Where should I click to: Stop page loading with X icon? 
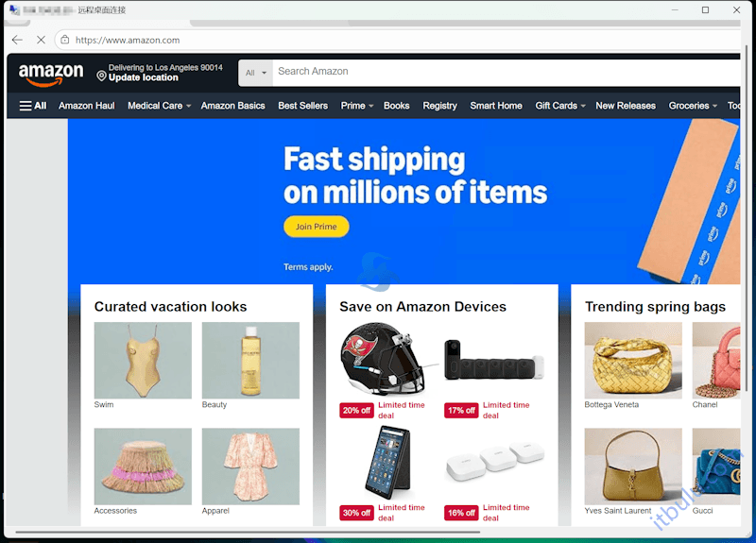point(41,40)
